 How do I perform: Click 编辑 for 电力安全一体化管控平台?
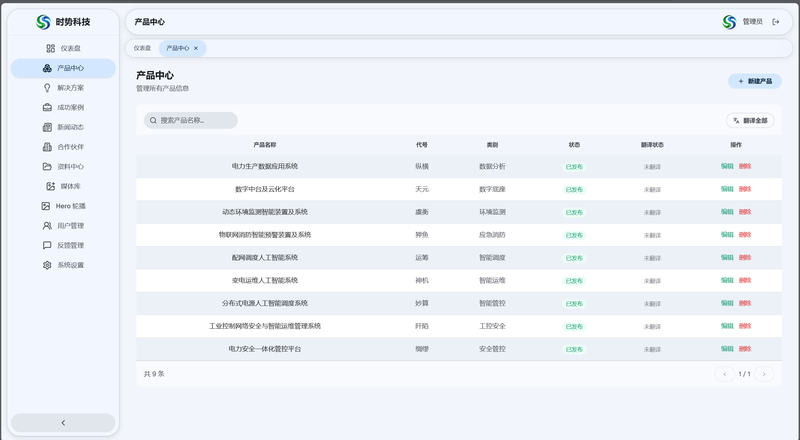pyautogui.click(x=727, y=349)
